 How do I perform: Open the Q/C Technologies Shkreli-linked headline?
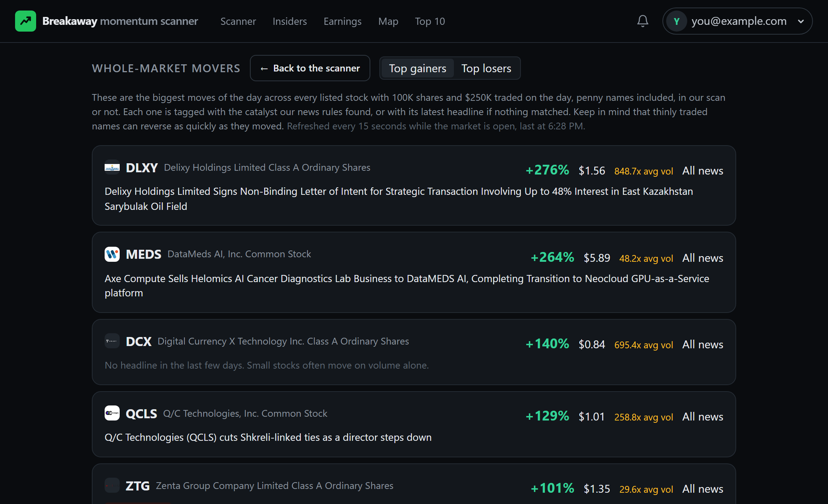[268, 437]
